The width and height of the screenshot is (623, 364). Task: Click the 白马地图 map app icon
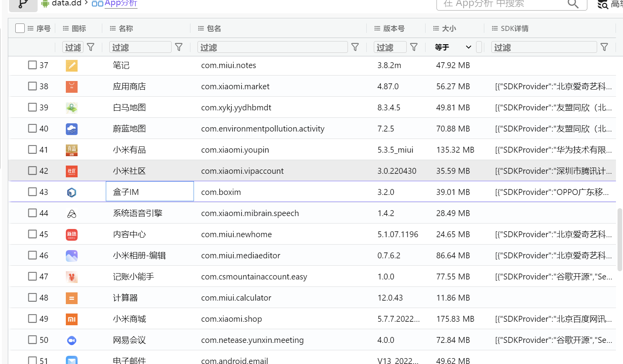(72, 108)
